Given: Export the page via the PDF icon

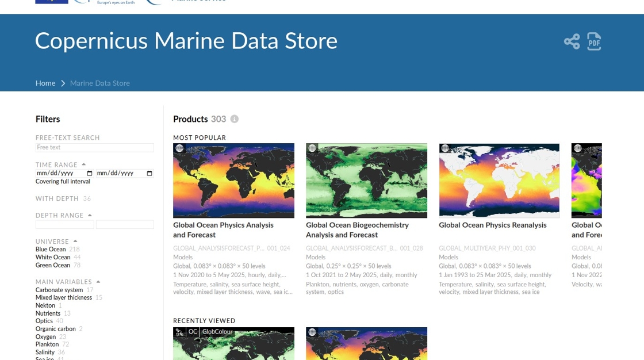Looking at the screenshot, I should point(594,41).
